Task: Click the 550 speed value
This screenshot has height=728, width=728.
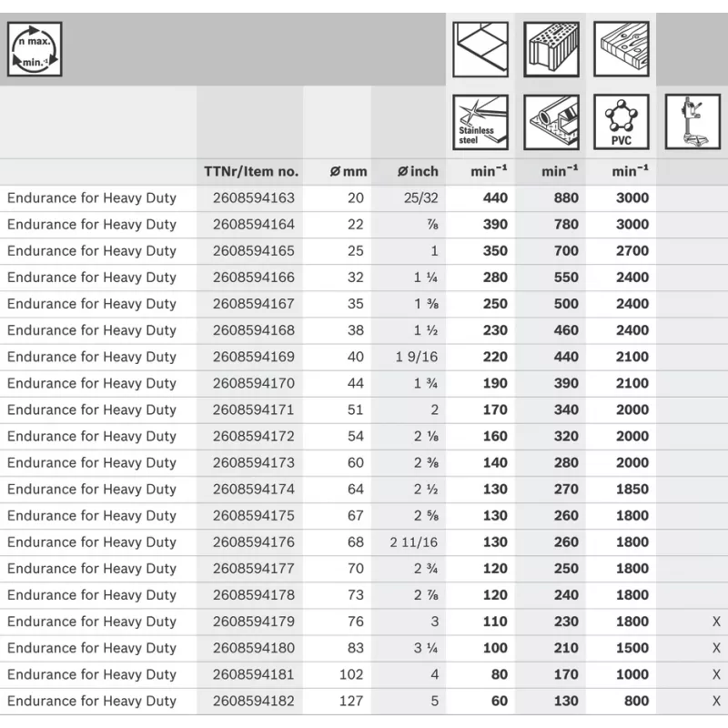Action: (x=566, y=278)
